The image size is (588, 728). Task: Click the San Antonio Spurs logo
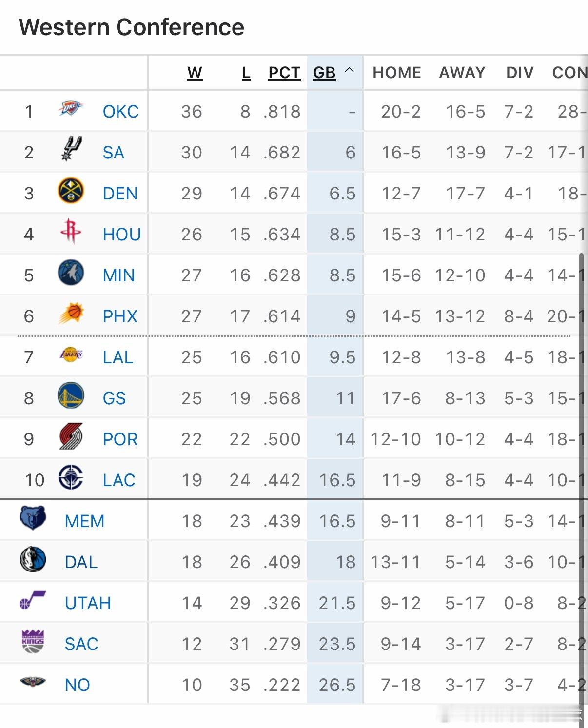71,149
